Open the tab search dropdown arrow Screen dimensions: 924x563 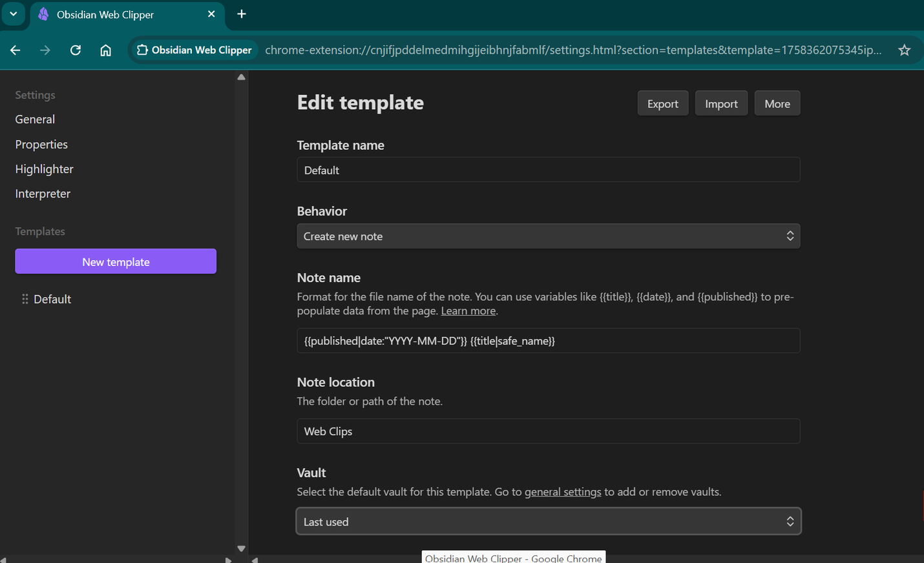tap(13, 14)
